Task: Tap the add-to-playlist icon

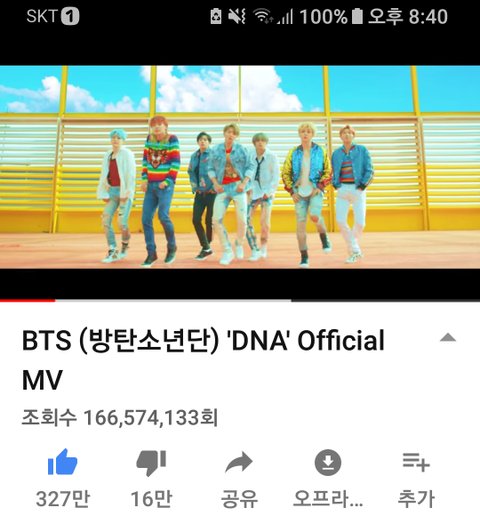Action: click(416, 462)
